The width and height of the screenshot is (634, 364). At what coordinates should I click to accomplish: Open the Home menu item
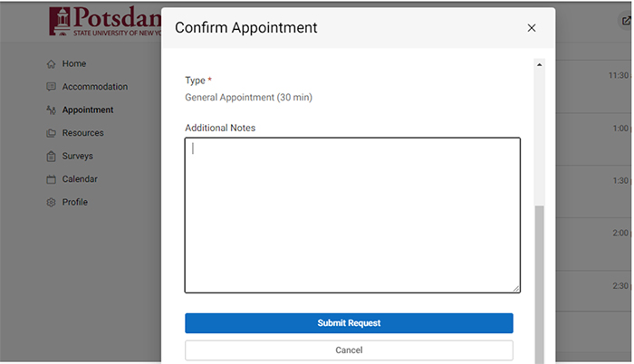pos(74,64)
